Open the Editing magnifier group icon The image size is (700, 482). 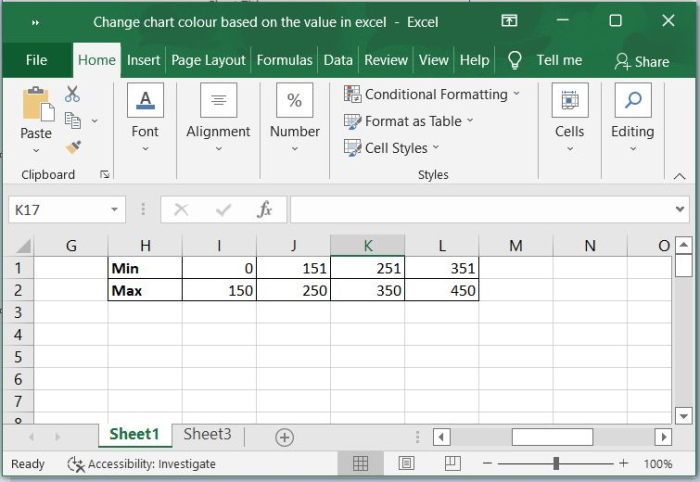tap(633, 100)
